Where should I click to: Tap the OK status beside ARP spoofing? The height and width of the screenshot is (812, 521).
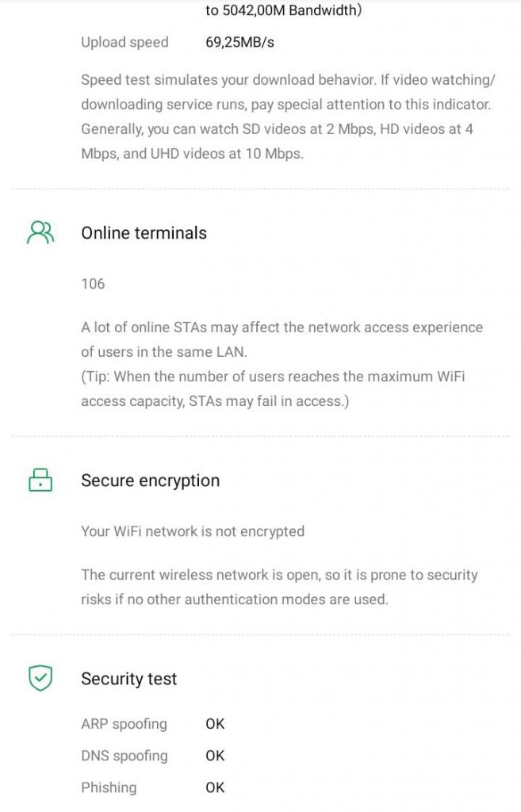pos(215,723)
